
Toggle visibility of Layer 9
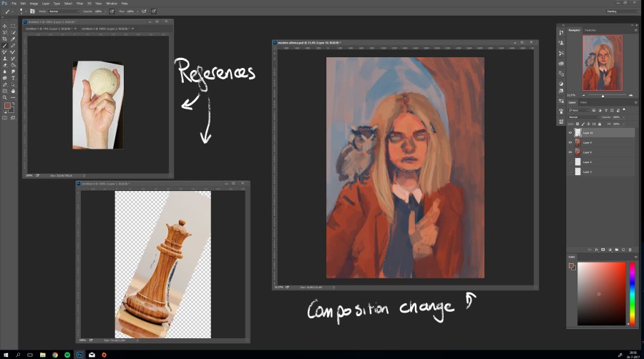point(570,142)
